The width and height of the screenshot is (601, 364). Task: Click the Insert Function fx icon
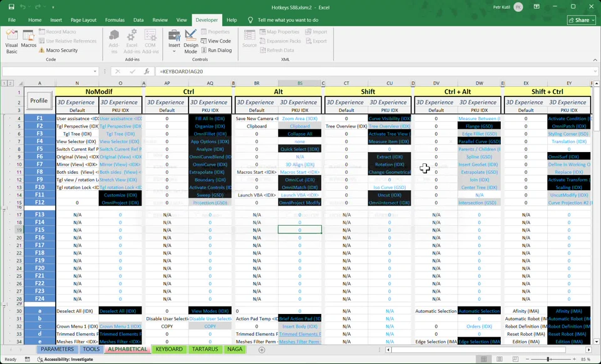[x=146, y=71]
